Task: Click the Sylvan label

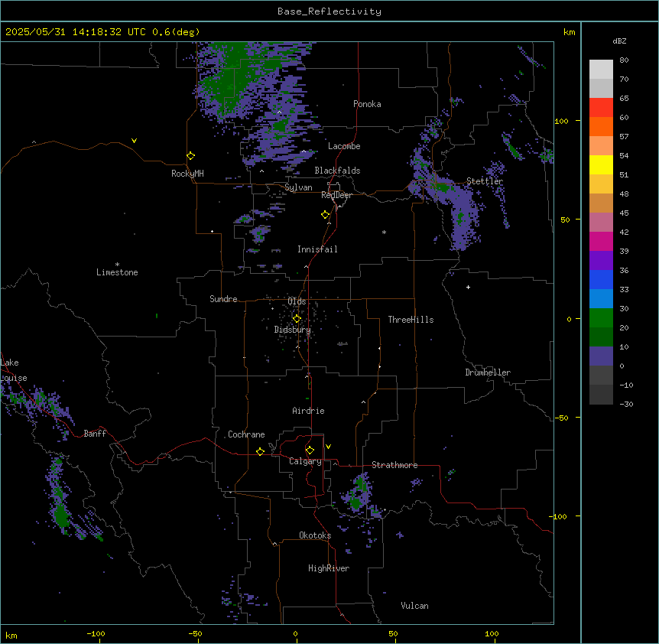Action: click(x=298, y=187)
